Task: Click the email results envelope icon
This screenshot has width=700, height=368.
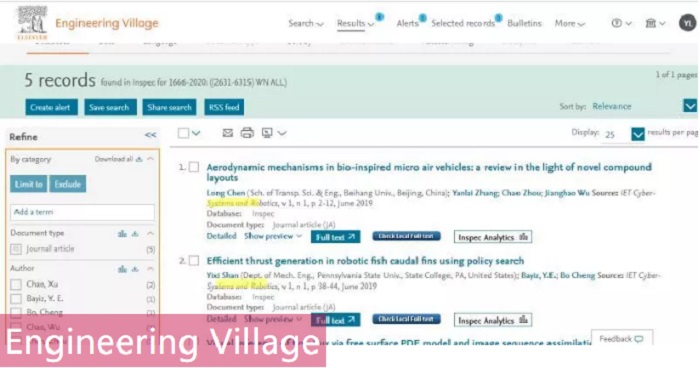Action: point(228,133)
